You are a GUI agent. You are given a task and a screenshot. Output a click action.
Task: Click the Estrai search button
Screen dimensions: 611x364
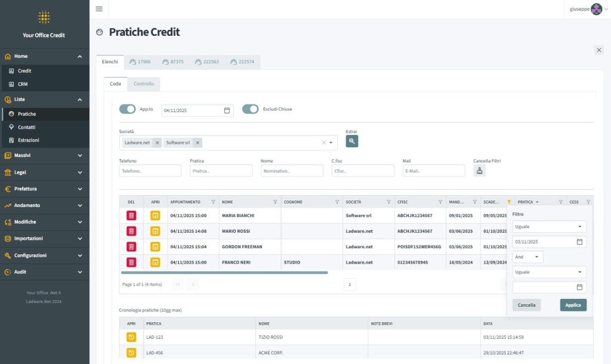tap(352, 141)
